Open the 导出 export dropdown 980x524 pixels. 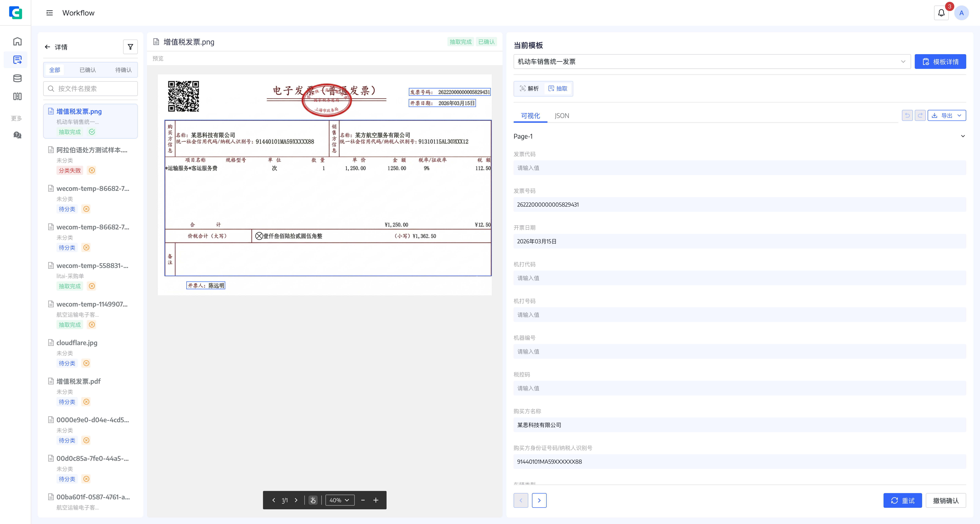coord(946,115)
